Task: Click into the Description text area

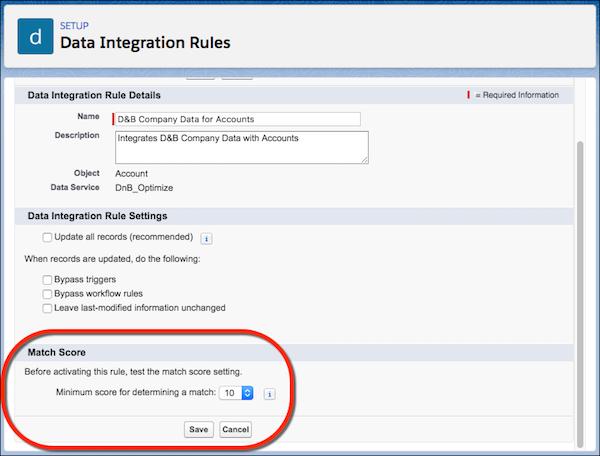Action: (x=242, y=147)
